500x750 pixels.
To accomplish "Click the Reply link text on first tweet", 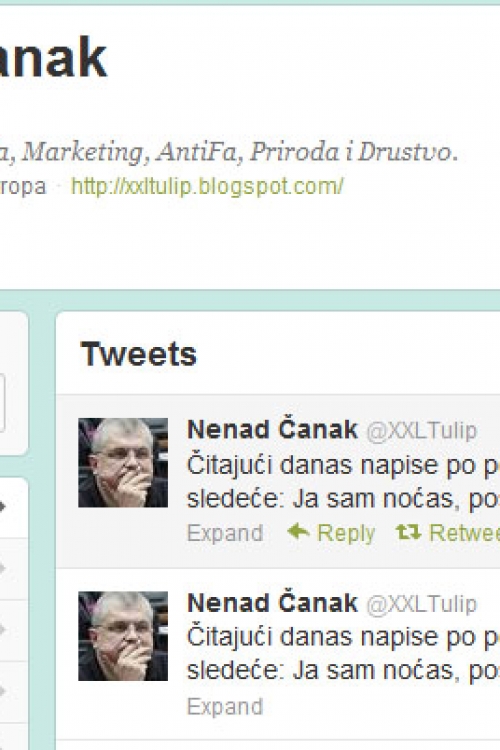I will click(x=346, y=533).
